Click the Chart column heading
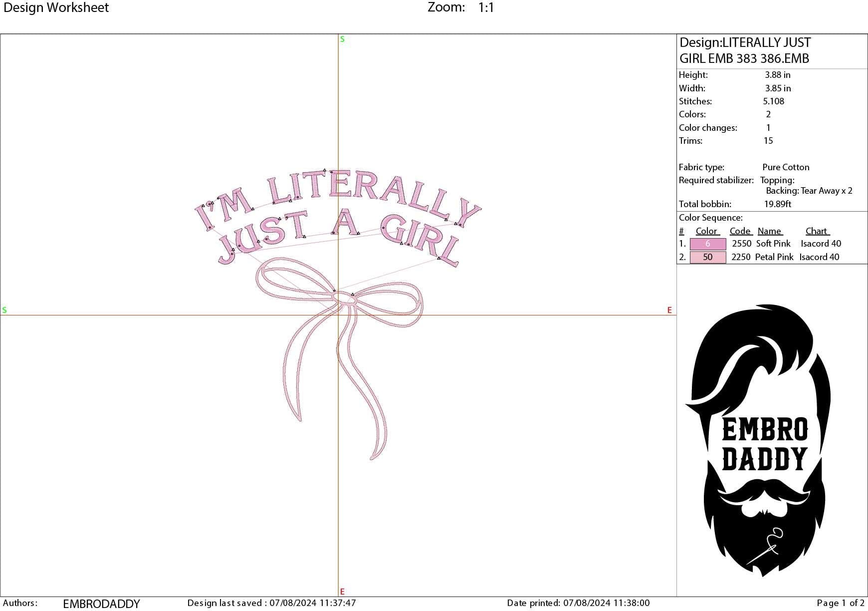The width and height of the screenshot is (868, 611). pyautogui.click(x=817, y=231)
